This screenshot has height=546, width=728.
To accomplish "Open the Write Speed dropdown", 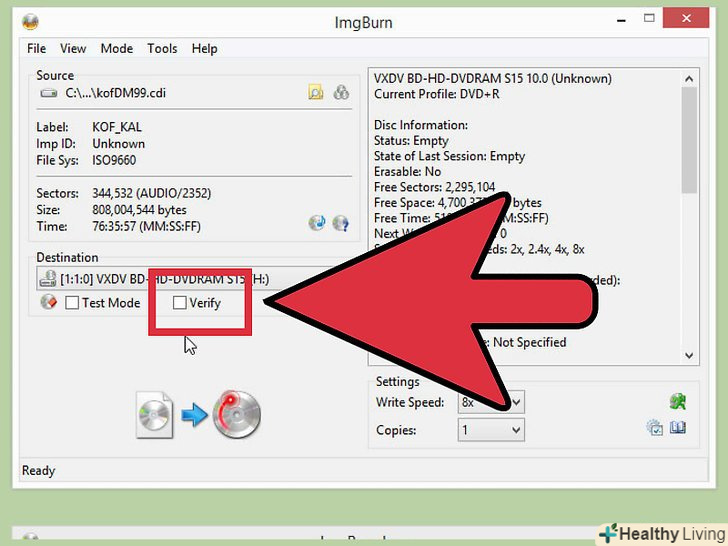I will coord(491,402).
